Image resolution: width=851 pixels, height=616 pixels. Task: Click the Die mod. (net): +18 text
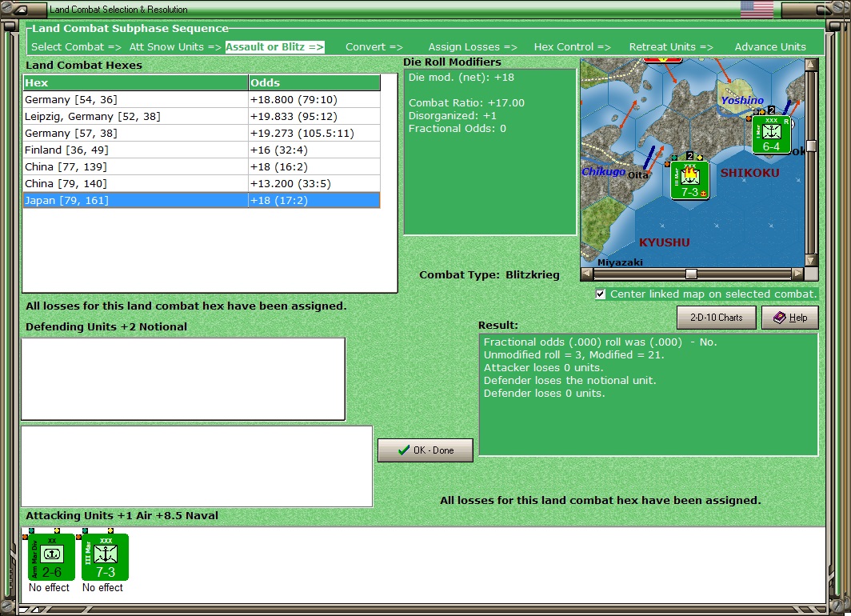[461, 78]
